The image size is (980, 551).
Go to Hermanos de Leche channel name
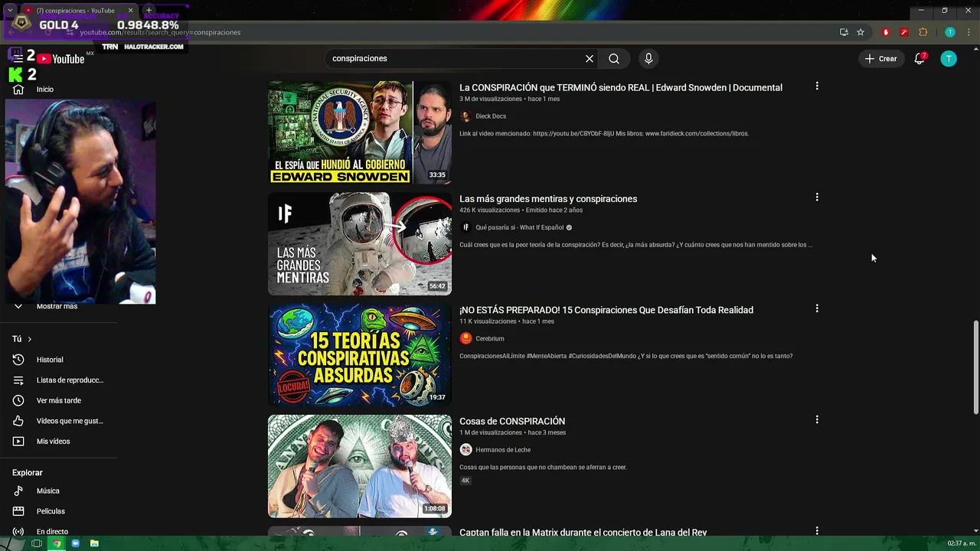pos(503,450)
